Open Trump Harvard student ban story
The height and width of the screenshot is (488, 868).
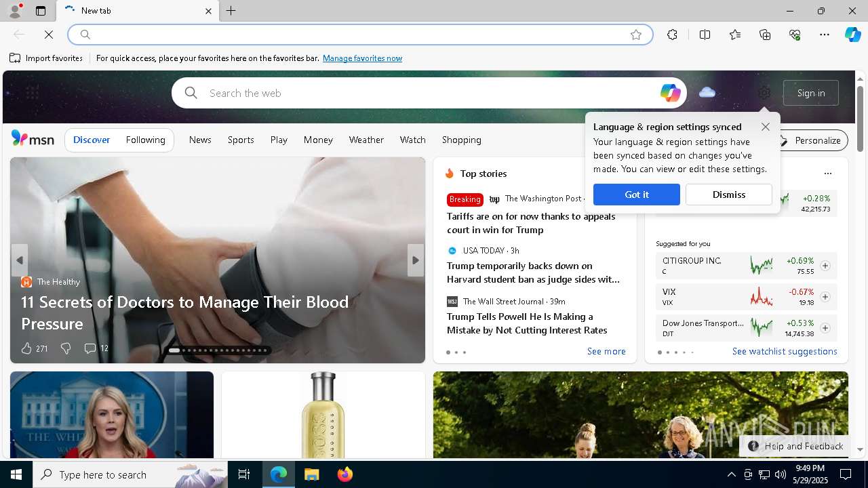(533, 272)
